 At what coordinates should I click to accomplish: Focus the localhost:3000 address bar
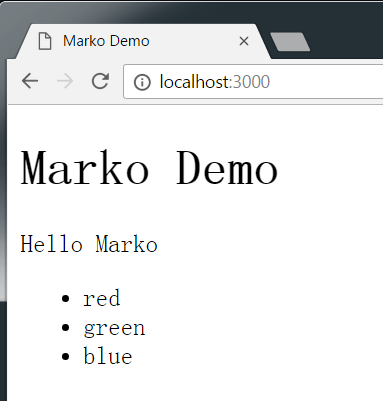[x=253, y=82]
